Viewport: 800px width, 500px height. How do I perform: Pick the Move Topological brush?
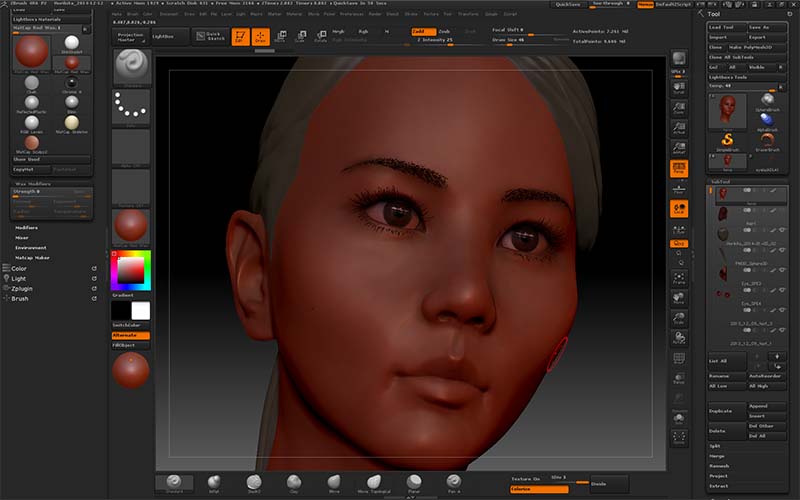(374, 483)
